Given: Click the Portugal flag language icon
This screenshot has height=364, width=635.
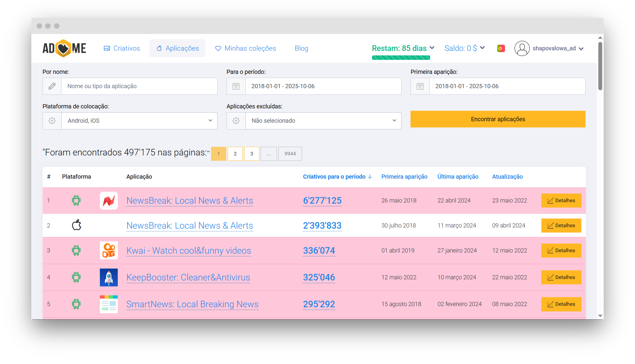Looking at the screenshot, I should point(501,48).
